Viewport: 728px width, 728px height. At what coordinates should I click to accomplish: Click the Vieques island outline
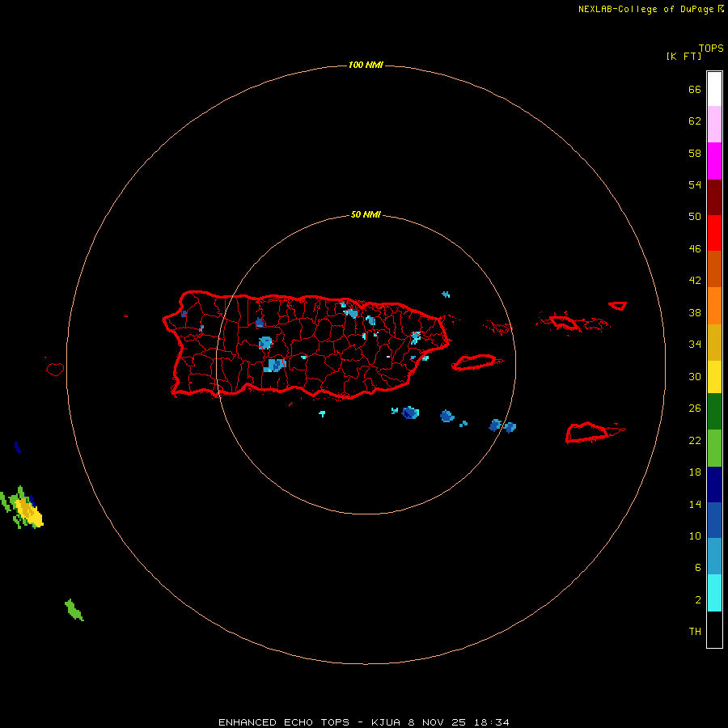click(476, 362)
